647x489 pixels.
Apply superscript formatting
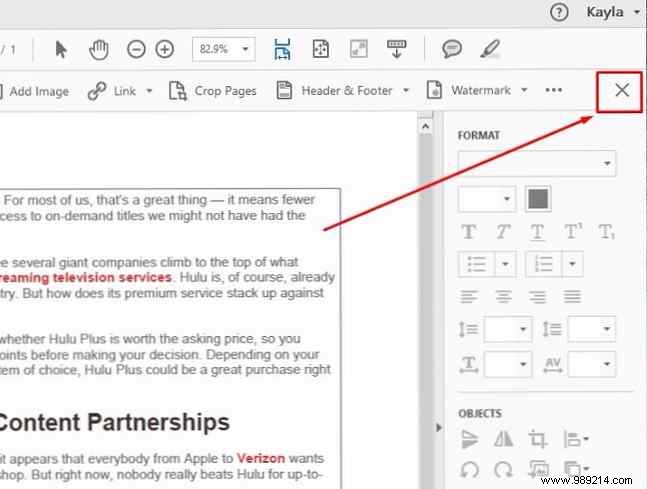coord(573,232)
